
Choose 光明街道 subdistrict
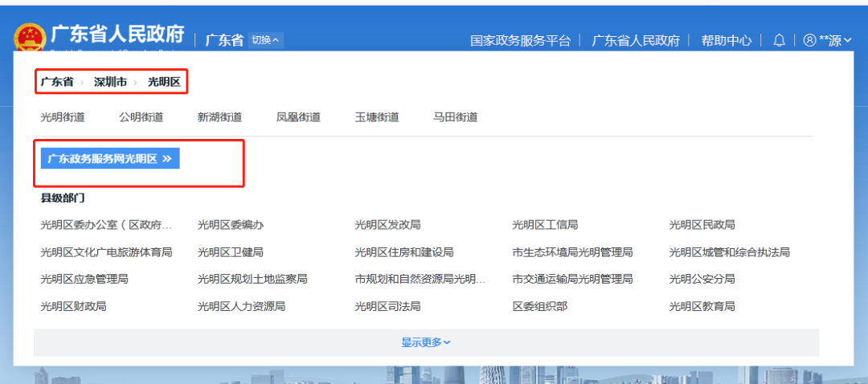click(63, 116)
